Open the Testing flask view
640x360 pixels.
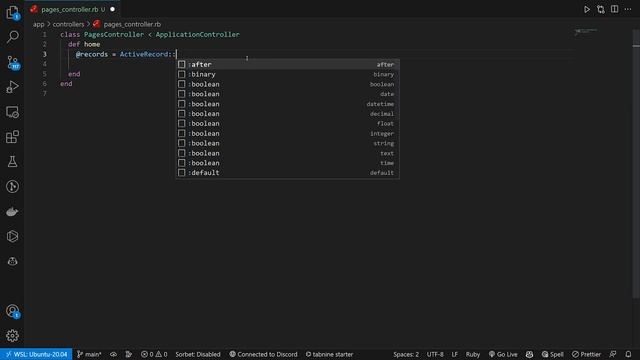(x=12, y=162)
